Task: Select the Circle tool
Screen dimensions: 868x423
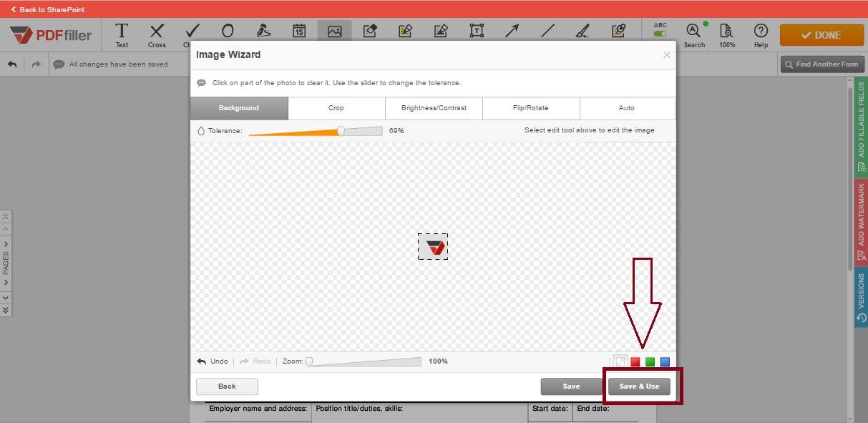Action: pyautogui.click(x=228, y=31)
